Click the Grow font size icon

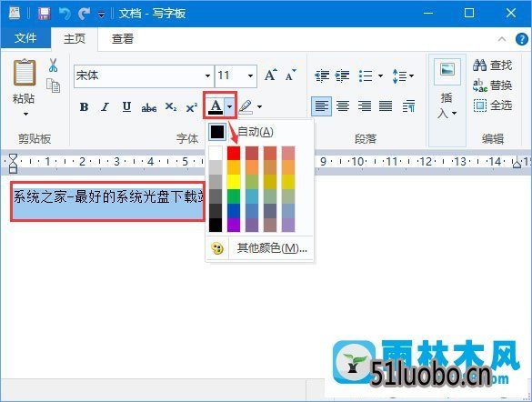point(271,75)
